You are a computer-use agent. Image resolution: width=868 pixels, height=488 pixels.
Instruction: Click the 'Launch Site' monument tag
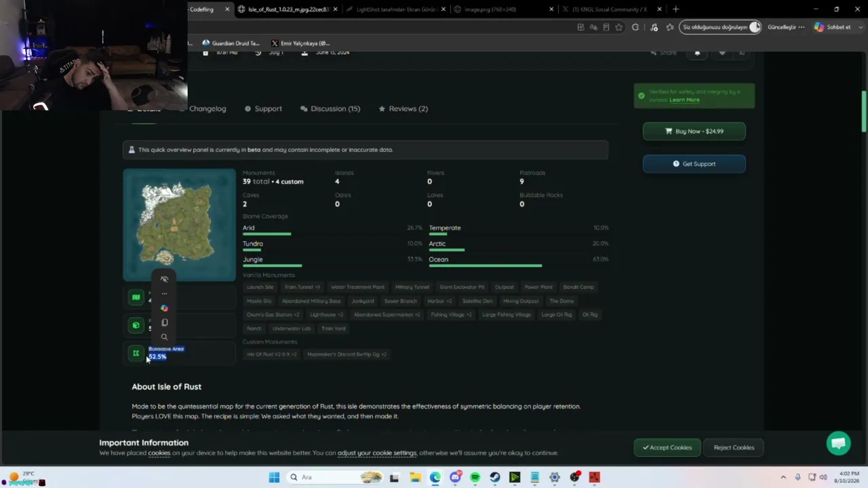pyautogui.click(x=260, y=287)
